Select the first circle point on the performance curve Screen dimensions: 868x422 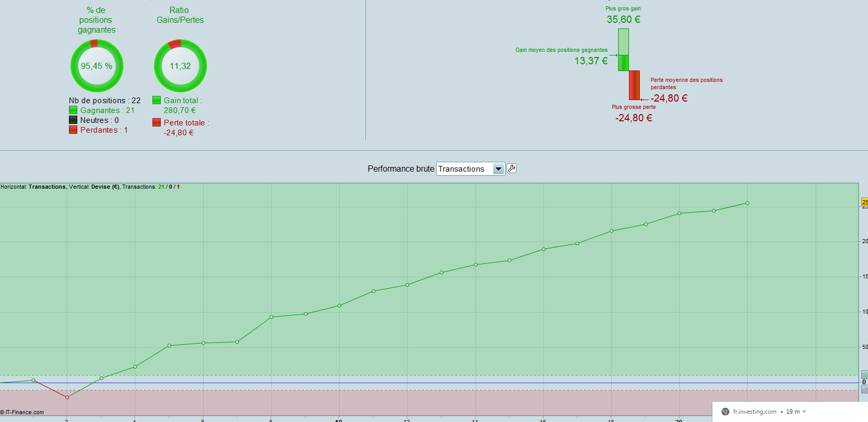(33, 381)
